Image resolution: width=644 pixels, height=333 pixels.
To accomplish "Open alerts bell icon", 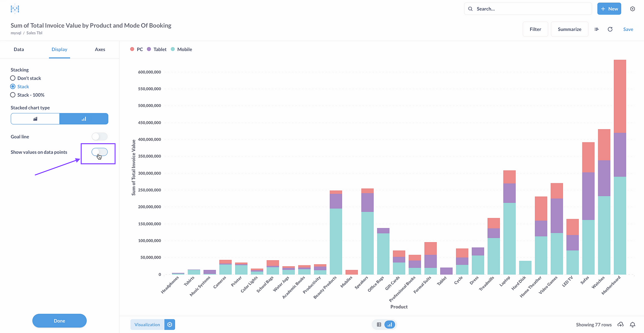I will pyautogui.click(x=633, y=325).
